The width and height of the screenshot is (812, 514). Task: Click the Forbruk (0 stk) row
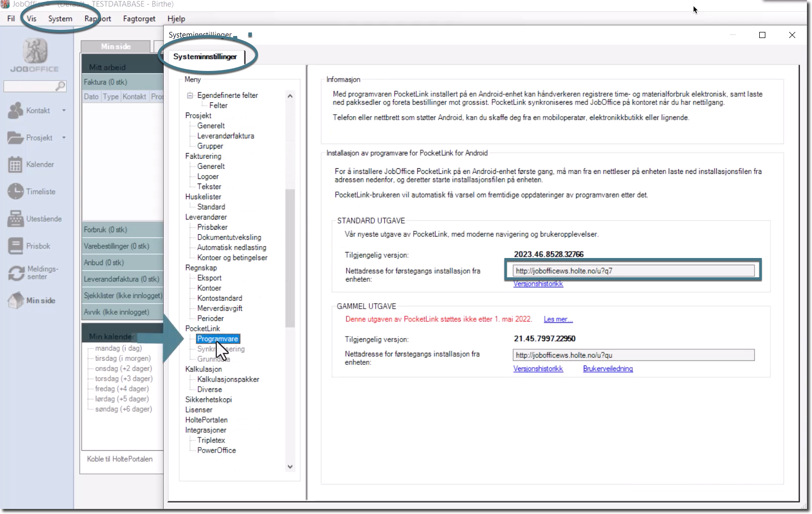123,230
